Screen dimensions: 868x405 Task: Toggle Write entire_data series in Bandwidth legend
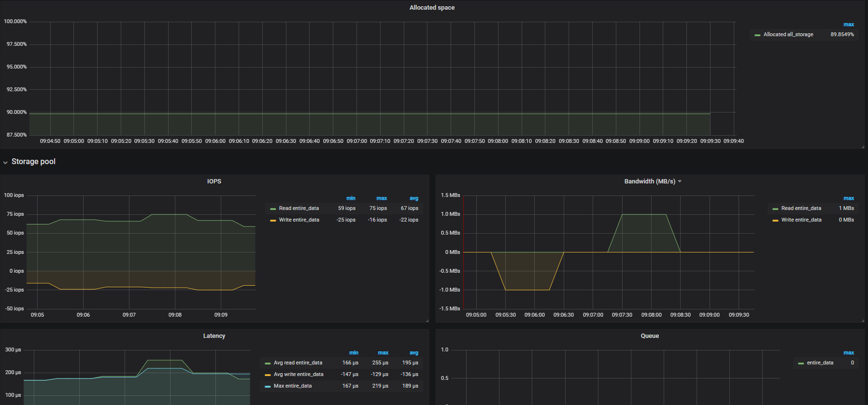tap(801, 220)
